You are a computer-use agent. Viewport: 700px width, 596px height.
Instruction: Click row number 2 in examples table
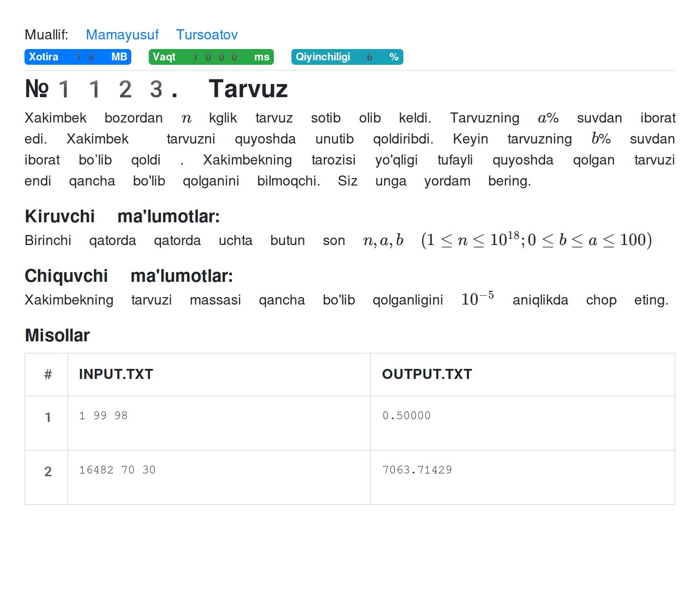[x=48, y=471]
